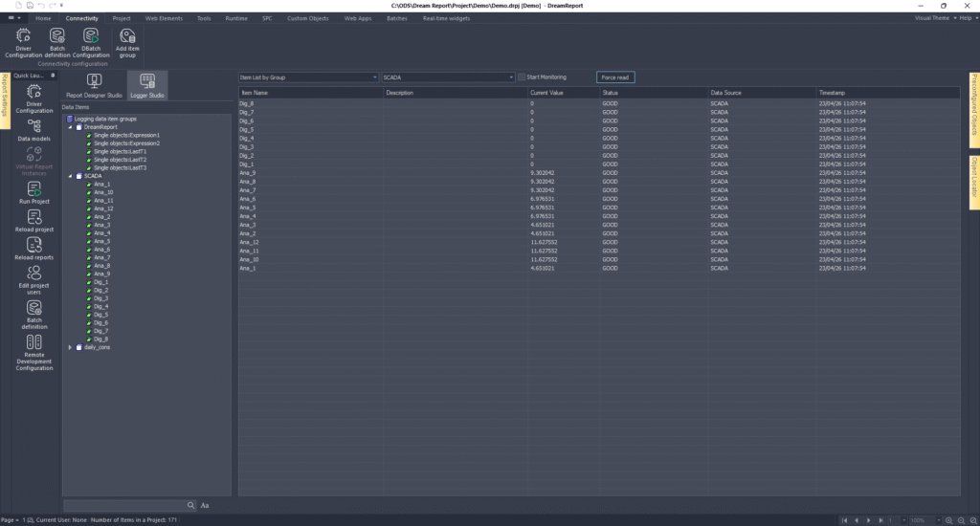Enable the Start Monitoring checkbox

[522, 77]
